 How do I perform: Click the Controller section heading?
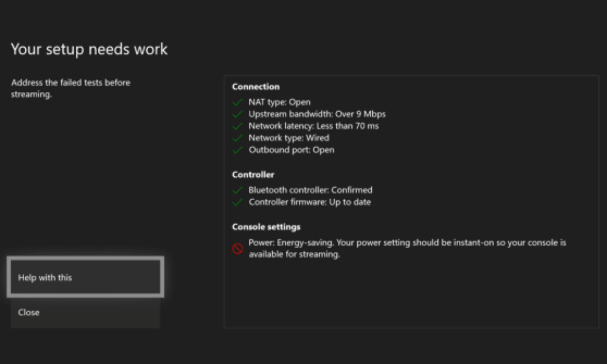click(253, 175)
